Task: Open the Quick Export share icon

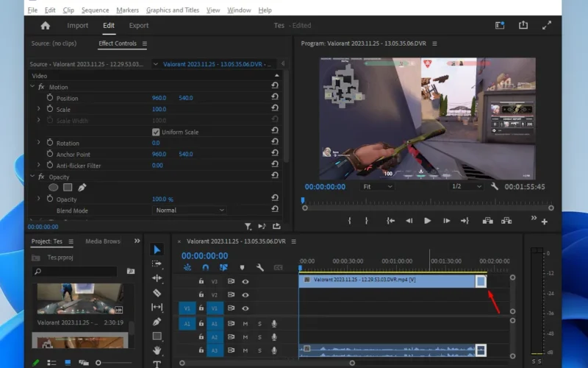Action: click(x=523, y=25)
